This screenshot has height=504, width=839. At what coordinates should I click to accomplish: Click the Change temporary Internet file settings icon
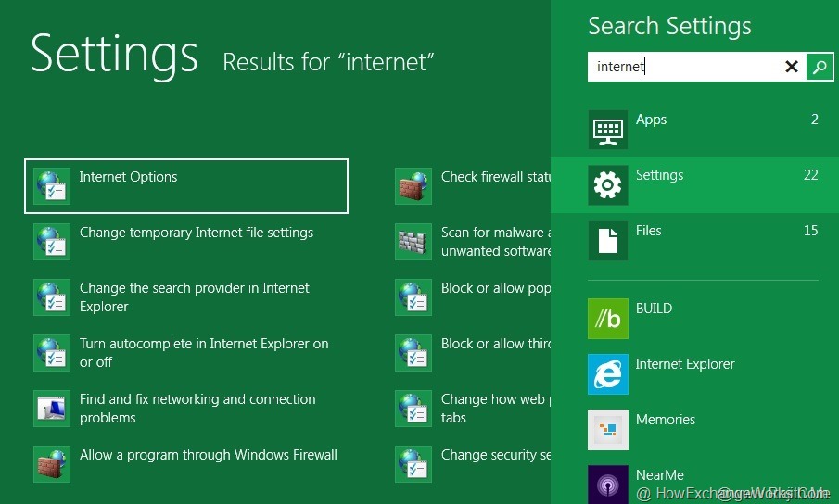click(52, 242)
